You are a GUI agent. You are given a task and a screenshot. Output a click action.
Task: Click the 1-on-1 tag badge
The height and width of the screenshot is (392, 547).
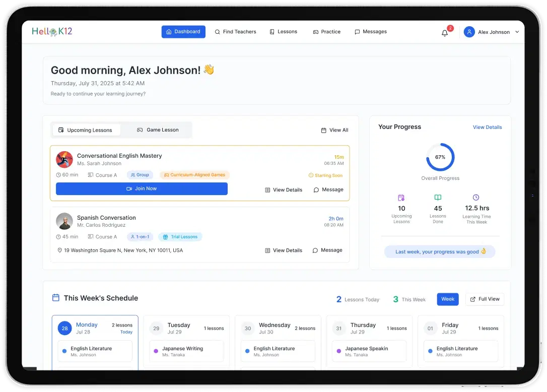pyautogui.click(x=140, y=237)
